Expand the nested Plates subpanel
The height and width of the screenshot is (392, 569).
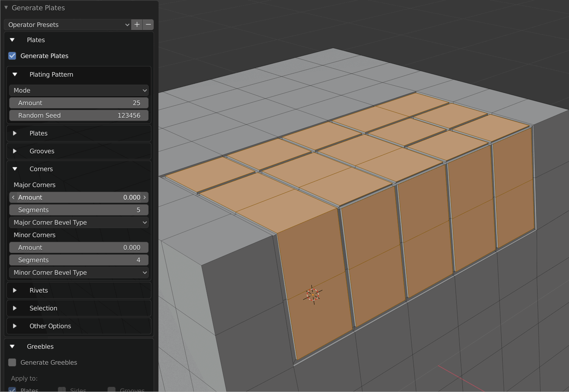15,133
